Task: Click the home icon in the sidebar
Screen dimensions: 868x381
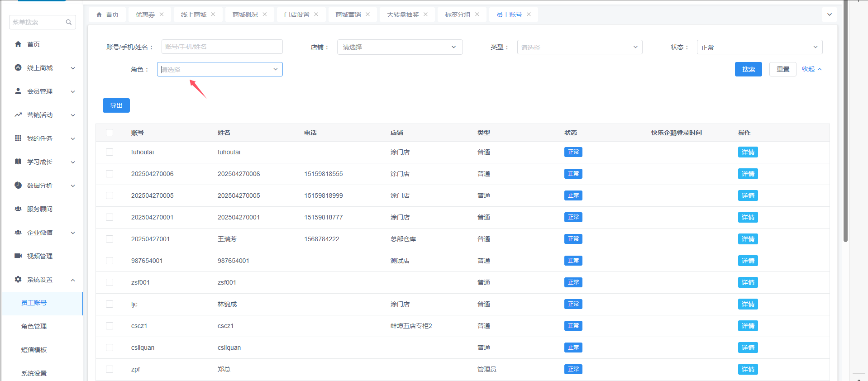Action: [x=18, y=44]
